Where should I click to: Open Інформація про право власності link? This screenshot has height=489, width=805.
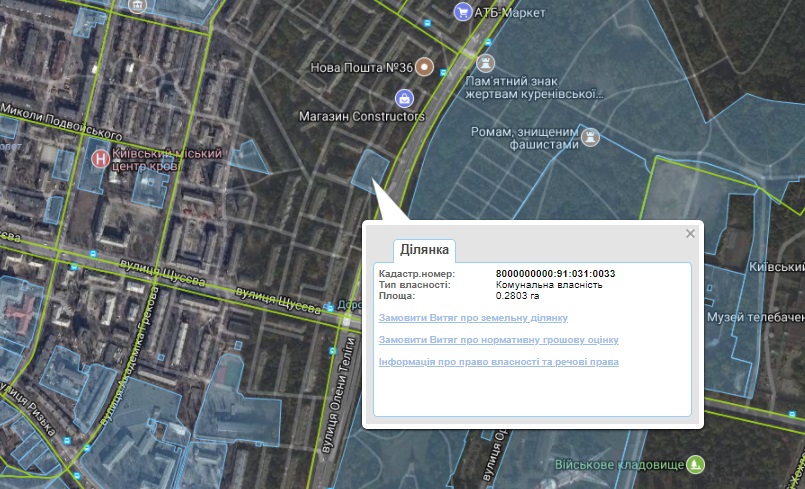coord(499,362)
